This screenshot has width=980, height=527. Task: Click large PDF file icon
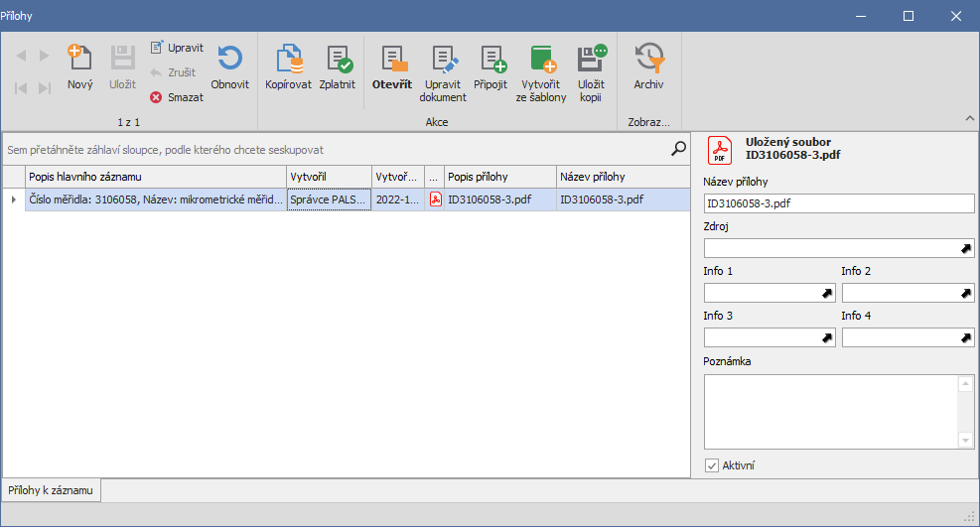click(x=720, y=150)
